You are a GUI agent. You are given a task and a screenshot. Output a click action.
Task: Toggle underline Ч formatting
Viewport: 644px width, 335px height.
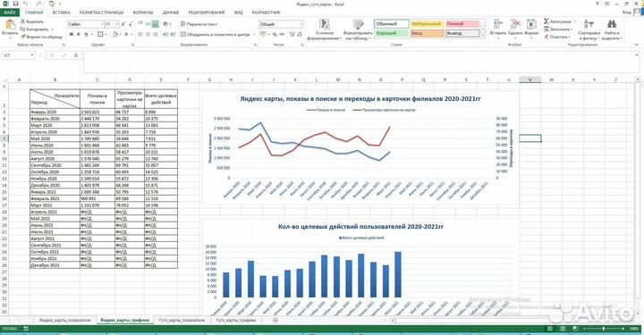[86, 35]
